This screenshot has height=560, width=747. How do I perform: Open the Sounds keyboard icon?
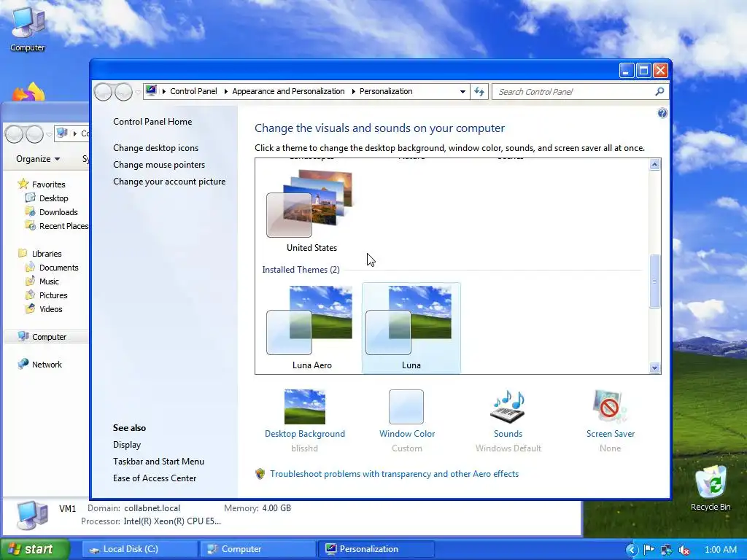508,407
